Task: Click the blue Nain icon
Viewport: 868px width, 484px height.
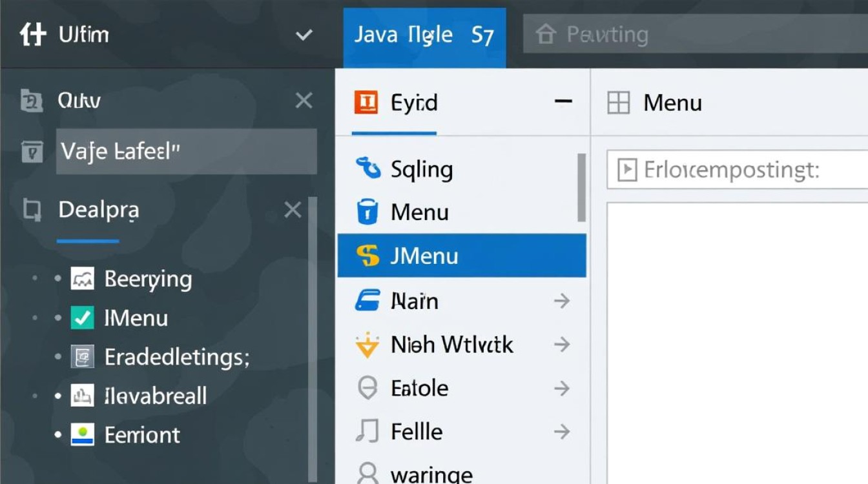Action: click(x=367, y=301)
